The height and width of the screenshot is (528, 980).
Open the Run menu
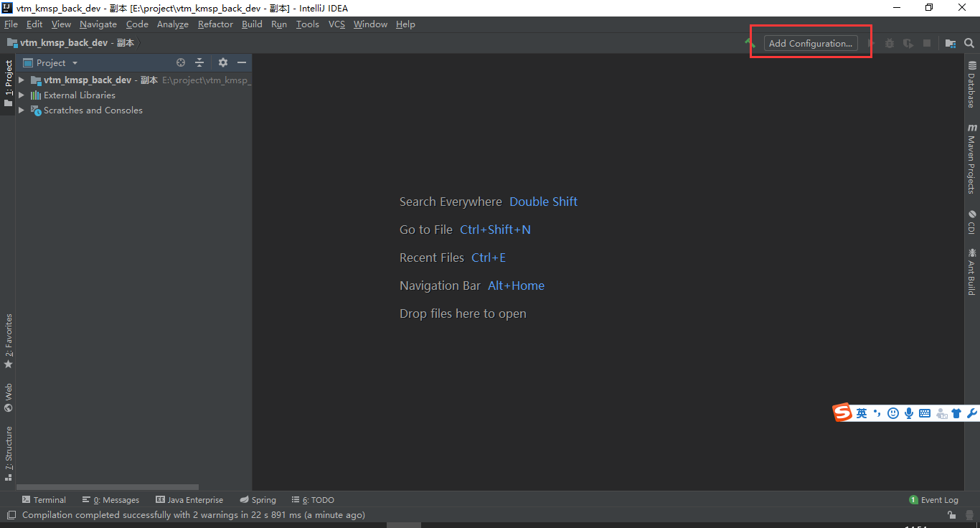coord(279,24)
